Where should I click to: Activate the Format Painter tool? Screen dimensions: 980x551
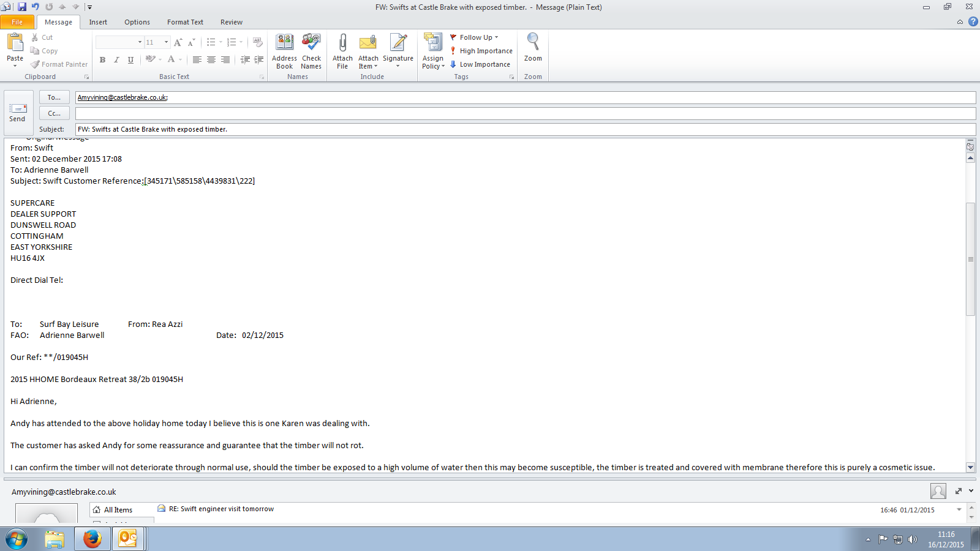[59, 64]
